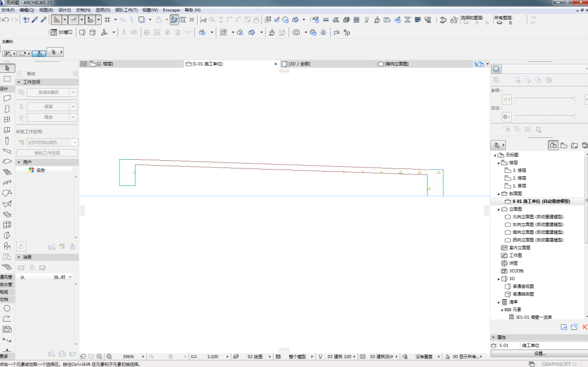Screen dimensions: 588x367
Task: Collapse the 用户 panel section
Action: pyautogui.click(x=19, y=162)
